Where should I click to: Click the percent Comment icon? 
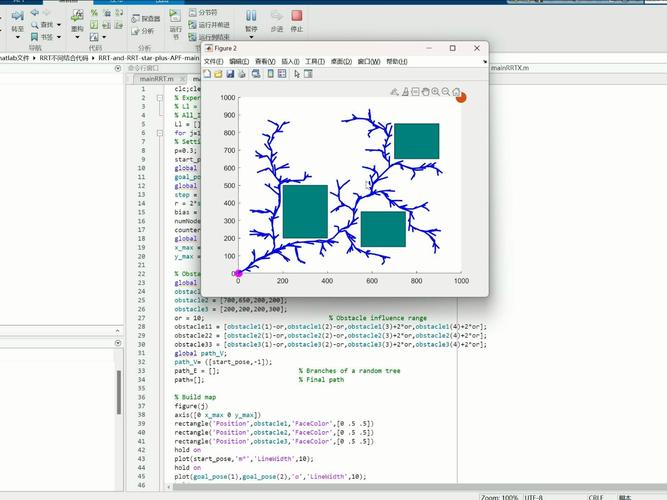point(94,13)
